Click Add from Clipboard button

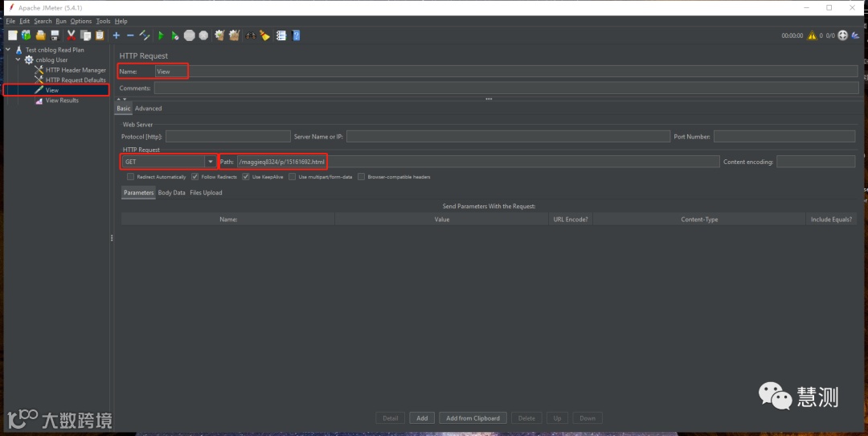click(473, 418)
